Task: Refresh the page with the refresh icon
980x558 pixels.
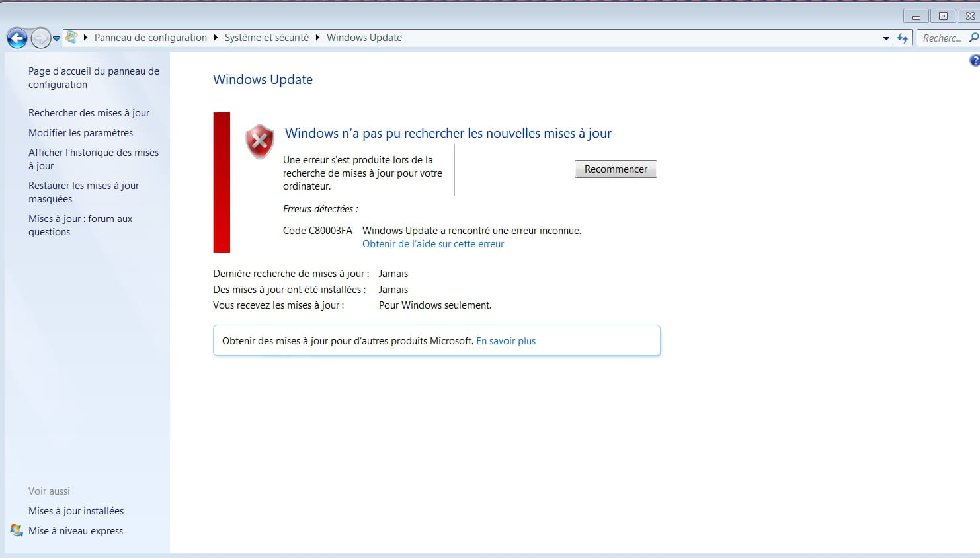Action: (903, 38)
